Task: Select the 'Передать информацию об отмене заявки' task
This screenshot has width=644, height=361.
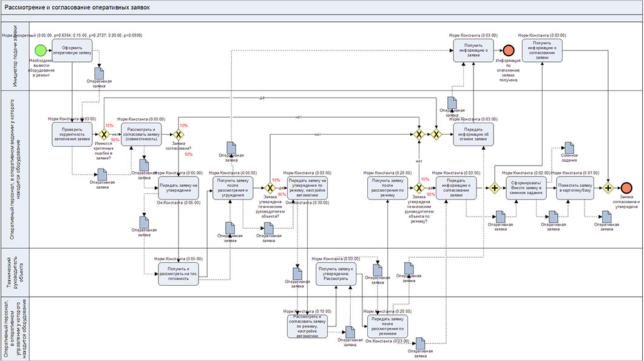Action: [473, 134]
